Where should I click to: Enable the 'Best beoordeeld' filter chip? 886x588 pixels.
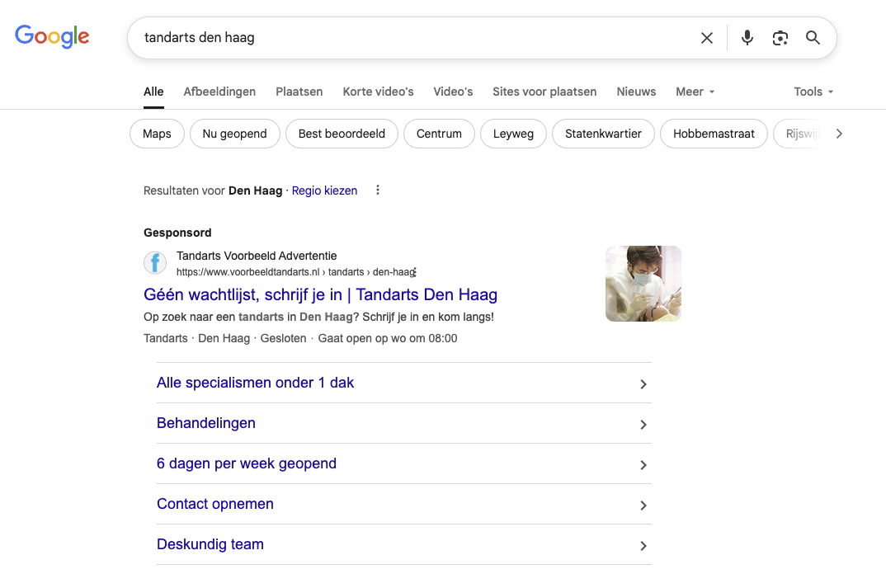coord(342,134)
